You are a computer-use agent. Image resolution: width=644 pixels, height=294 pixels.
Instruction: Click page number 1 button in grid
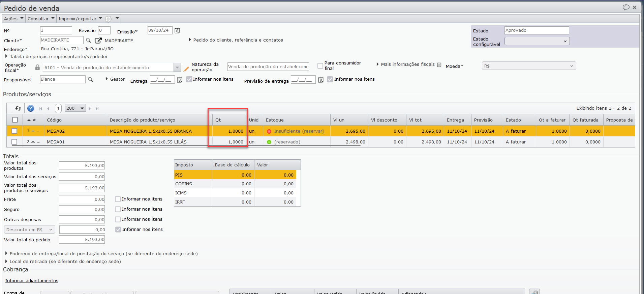point(58,108)
